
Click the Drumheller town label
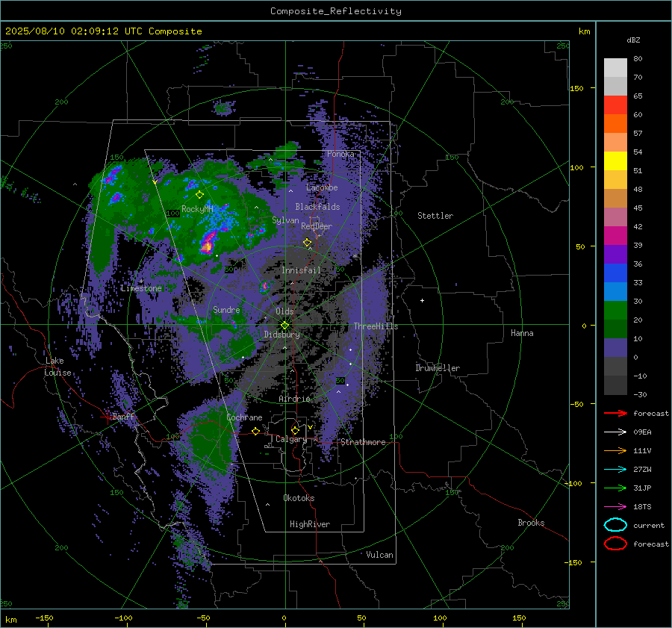438,368
